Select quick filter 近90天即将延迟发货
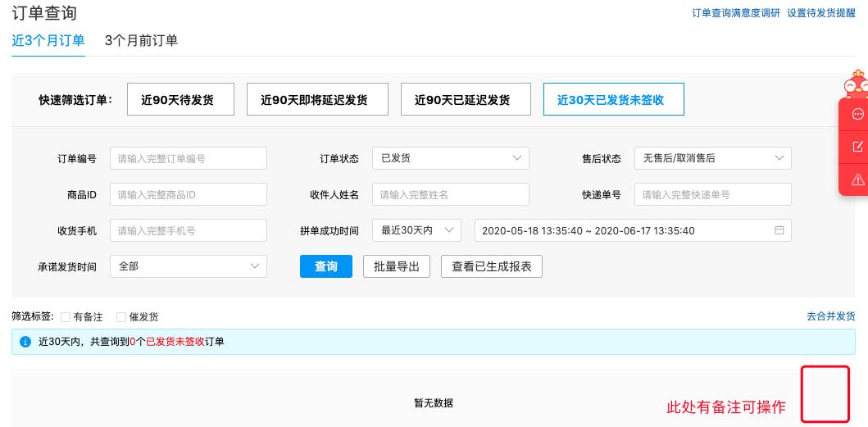 click(x=318, y=100)
